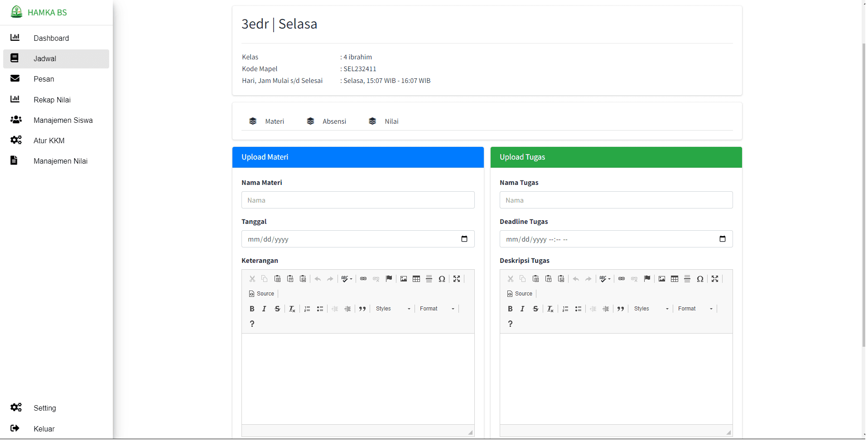Open Format dropdown in Keterangan editor

point(437,309)
